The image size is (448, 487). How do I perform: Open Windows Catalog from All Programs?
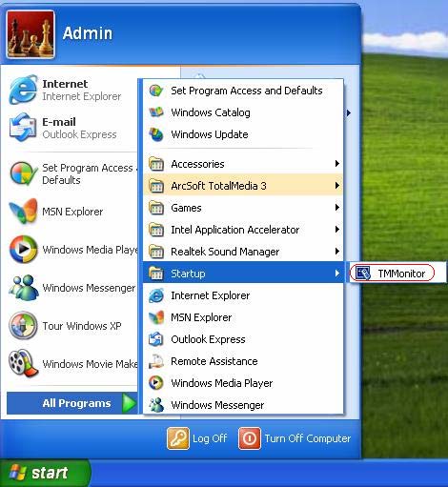[243, 112]
